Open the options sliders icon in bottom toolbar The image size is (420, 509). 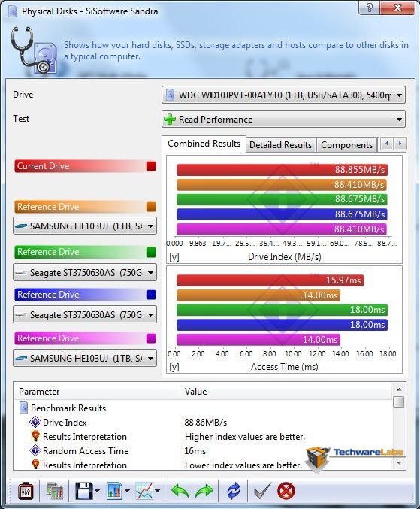point(26,491)
